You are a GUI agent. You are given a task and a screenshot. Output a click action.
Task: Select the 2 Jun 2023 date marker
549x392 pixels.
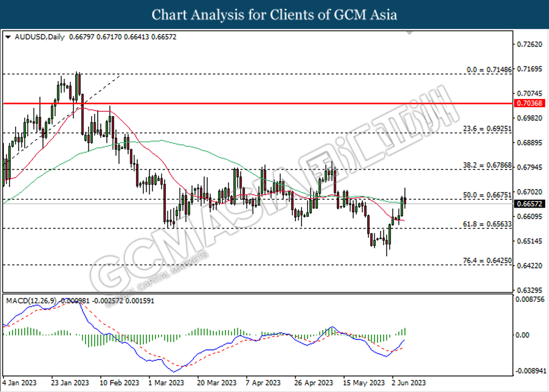(x=408, y=383)
